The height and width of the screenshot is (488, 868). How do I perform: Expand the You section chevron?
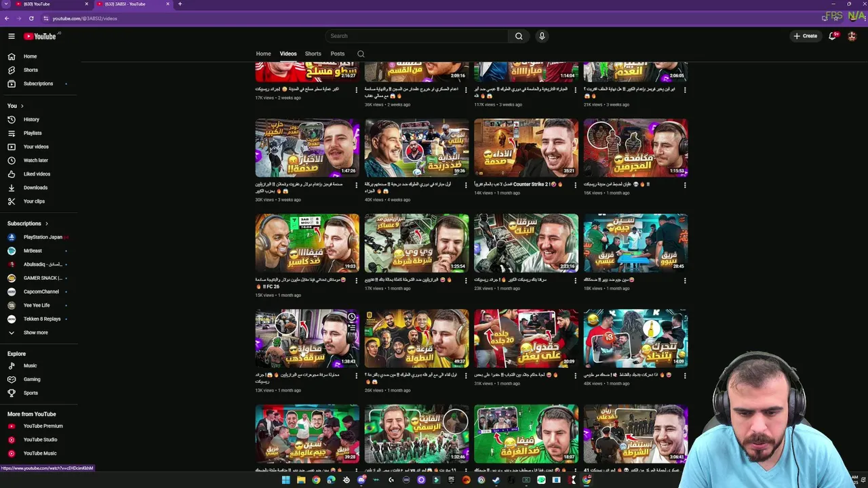tap(22, 106)
